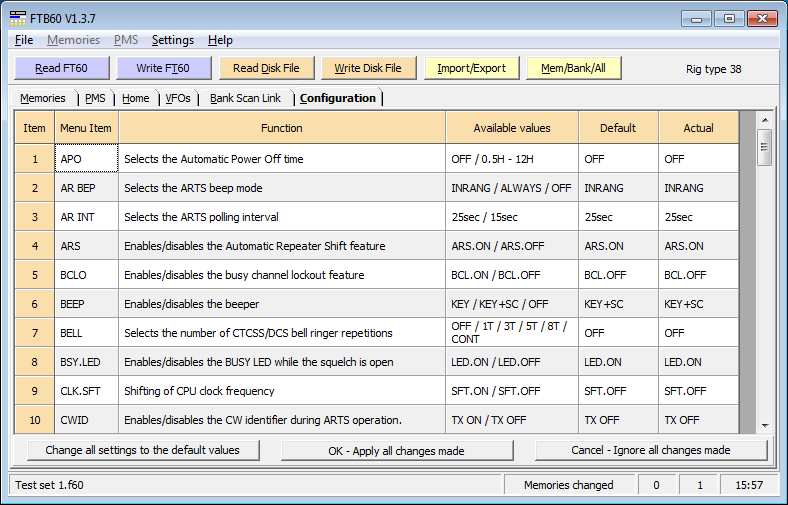The image size is (788, 505).
Task: Click the Write FT60 button
Action: pyautogui.click(x=164, y=68)
